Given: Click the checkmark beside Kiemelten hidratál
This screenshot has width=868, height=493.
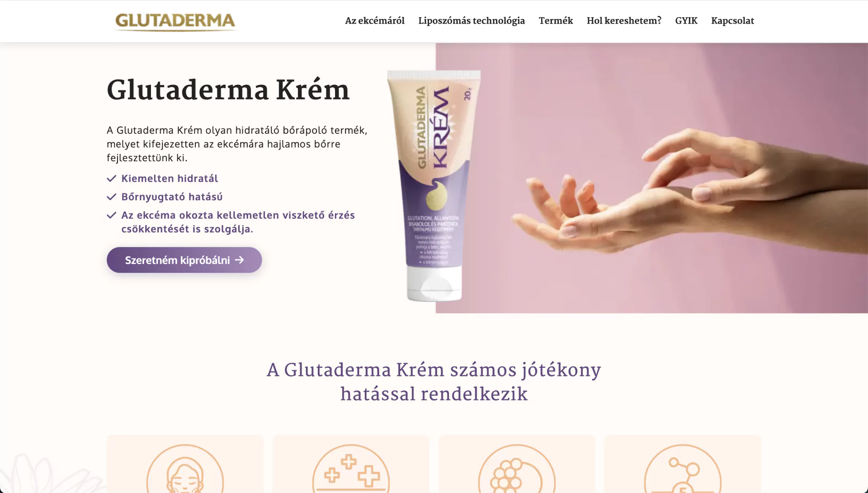Looking at the screenshot, I should point(112,178).
